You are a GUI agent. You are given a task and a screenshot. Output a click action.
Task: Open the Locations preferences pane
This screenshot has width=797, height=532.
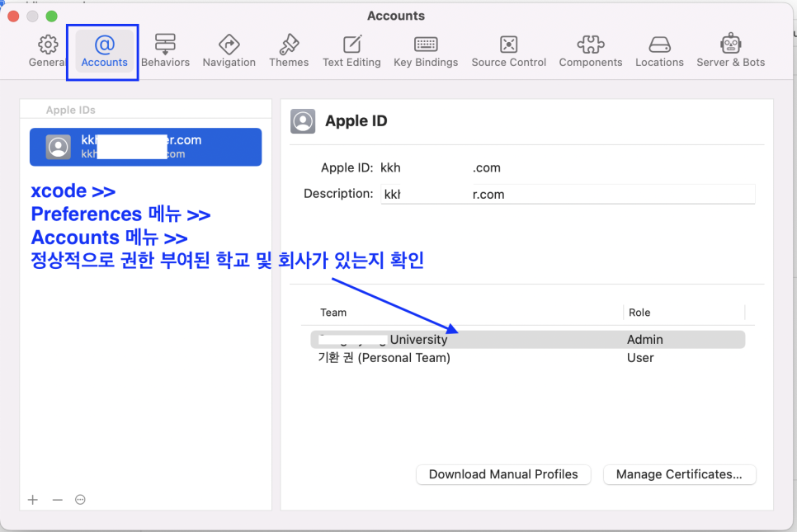(659, 51)
